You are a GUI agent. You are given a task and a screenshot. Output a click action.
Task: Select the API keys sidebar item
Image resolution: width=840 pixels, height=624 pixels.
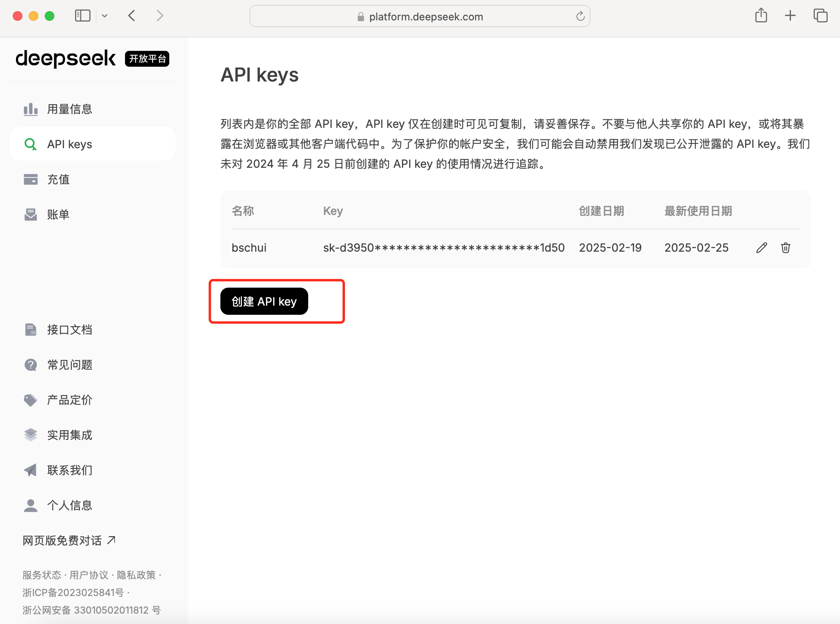click(93, 144)
